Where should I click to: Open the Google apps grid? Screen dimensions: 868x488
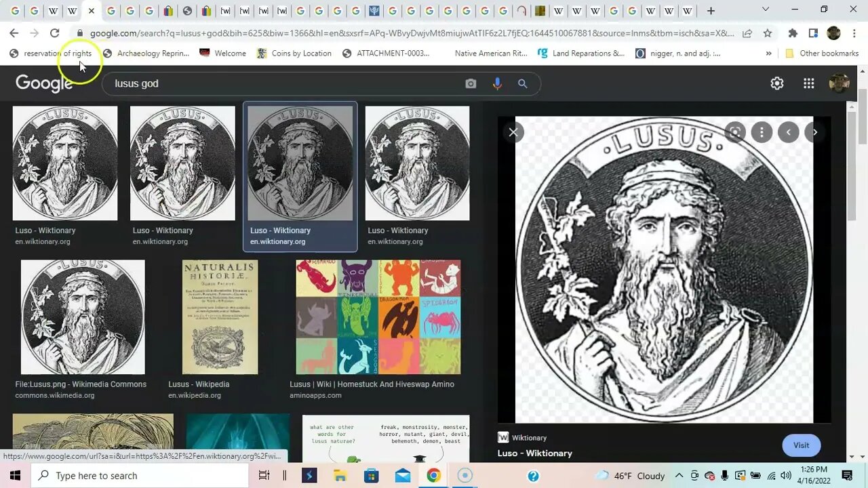coord(808,83)
